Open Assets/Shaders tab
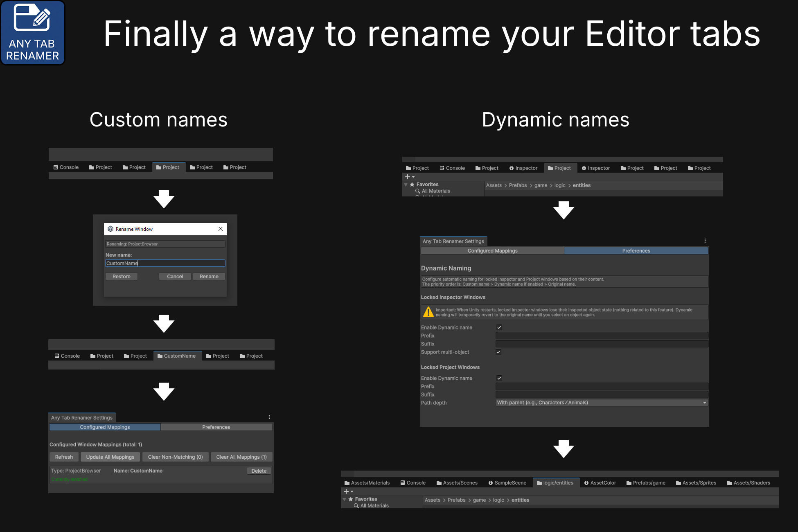The height and width of the screenshot is (532, 798). [x=748, y=483]
